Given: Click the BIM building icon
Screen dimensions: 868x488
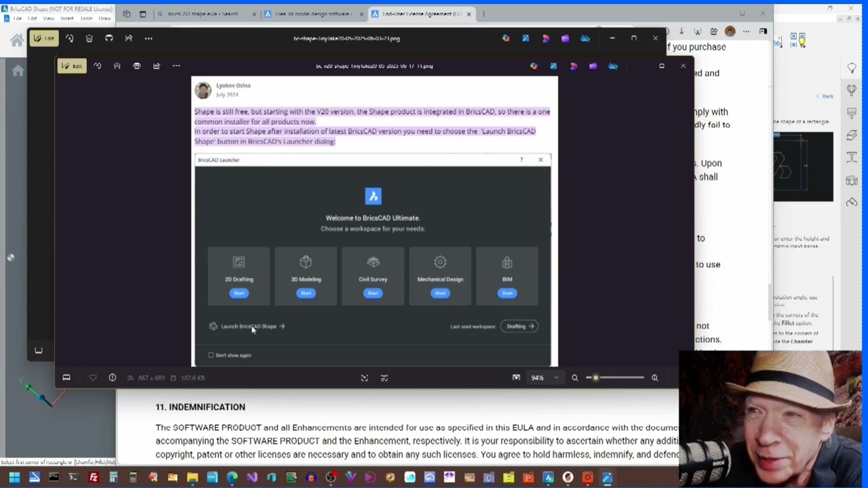Looking at the screenshot, I should coord(507,262).
